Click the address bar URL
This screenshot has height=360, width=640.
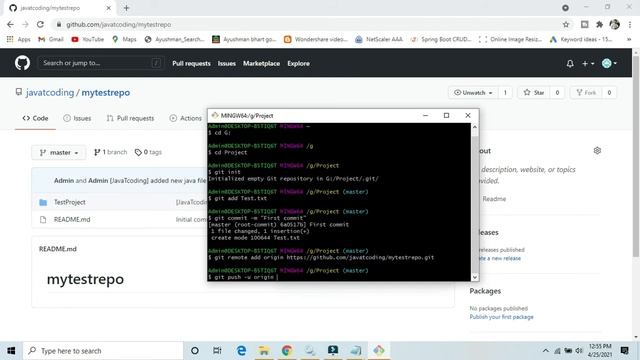tap(118, 24)
